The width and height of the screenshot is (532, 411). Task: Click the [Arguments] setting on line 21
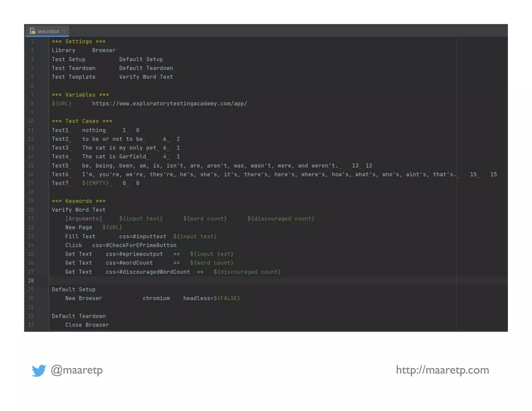coord(84,219)
